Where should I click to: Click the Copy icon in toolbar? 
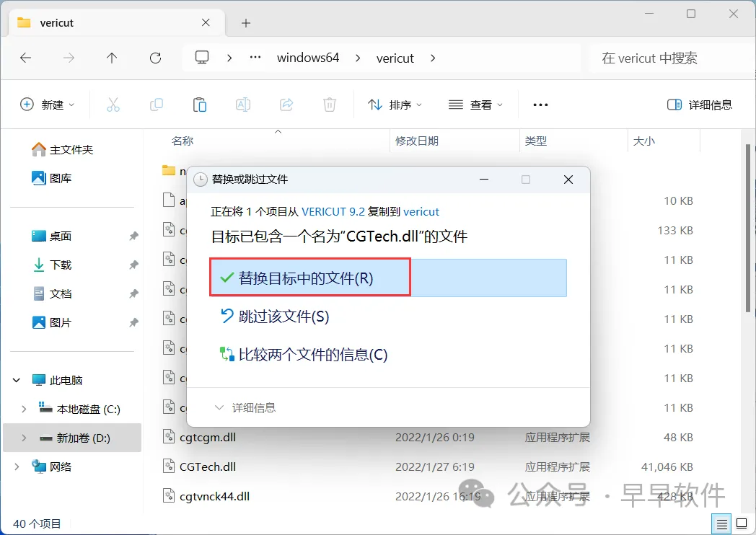pos(157,105)
